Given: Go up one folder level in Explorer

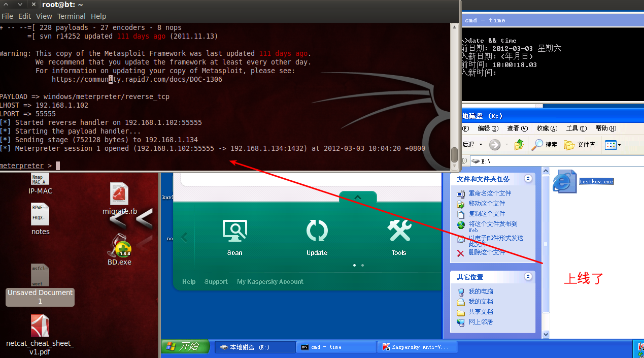Looking at the screenshot, I should 519,145.
